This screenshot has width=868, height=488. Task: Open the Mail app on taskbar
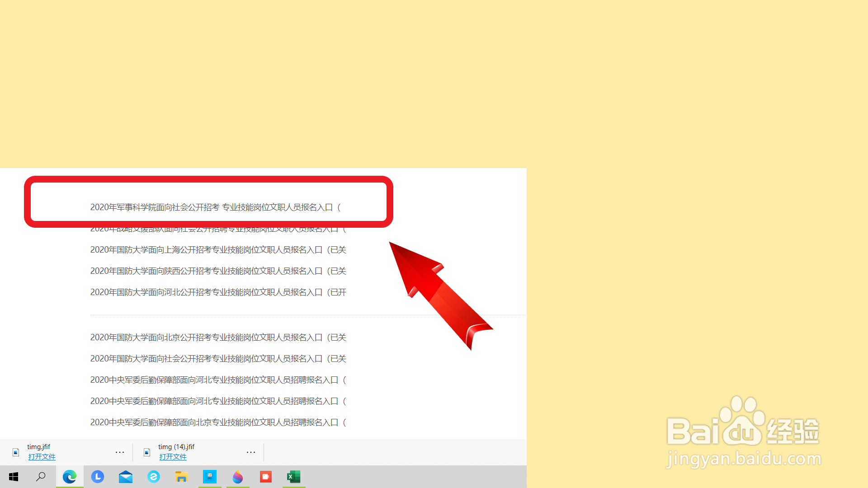coord(126,477)
